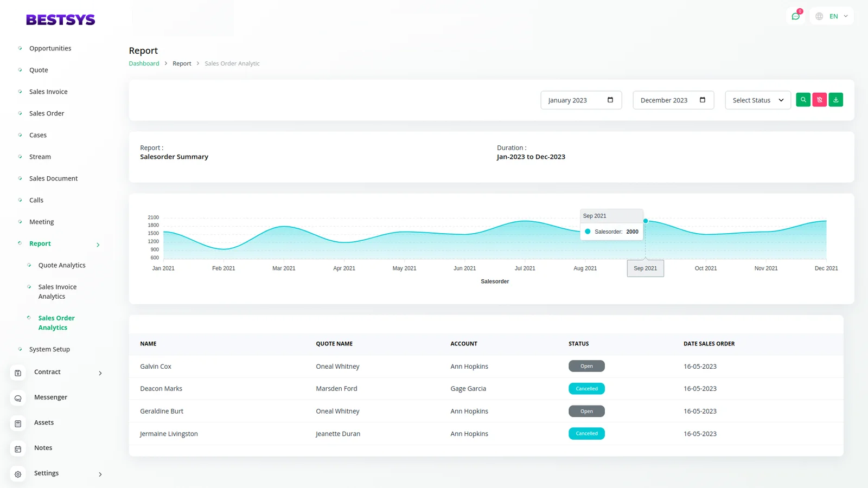868x488 pixels.
Task: Click the BESTSYS logo
Action: pos(60,20)
